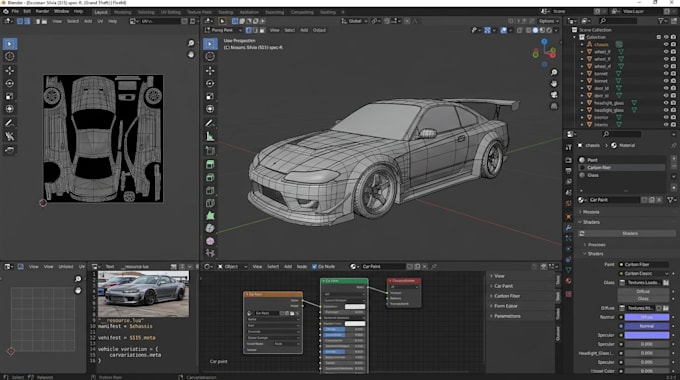Switch to the Compositing workspace tab
Image resolution: width=680 pixels, height=380 pixels.
(302, 12)
